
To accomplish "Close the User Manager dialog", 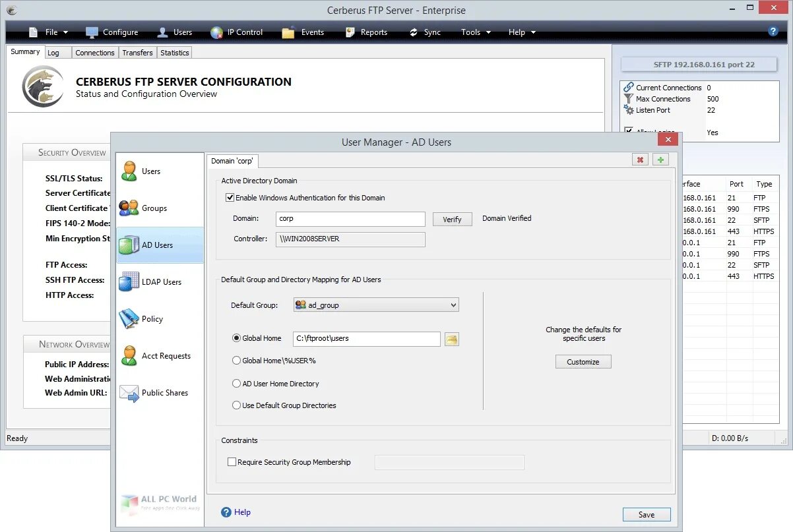I will tap(668, 139).
